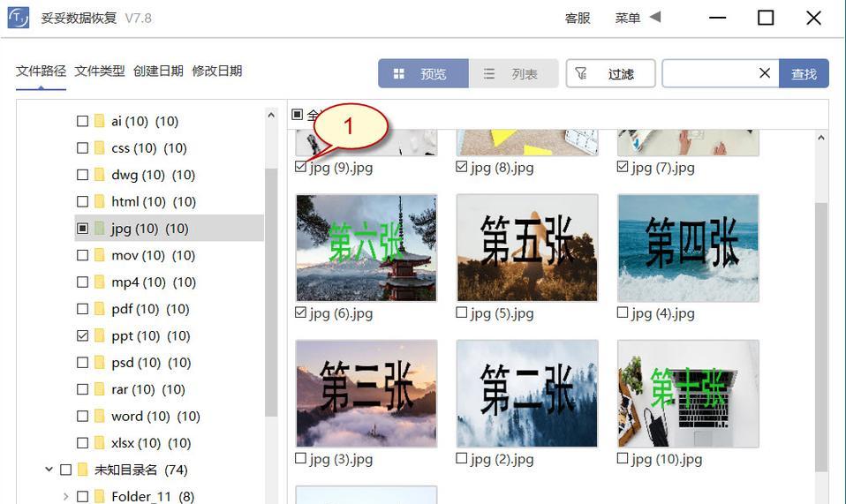Screen dimensions: 846x504
Task: Switch to the 创建日期 tab
Action: click(x=158, y=71)
